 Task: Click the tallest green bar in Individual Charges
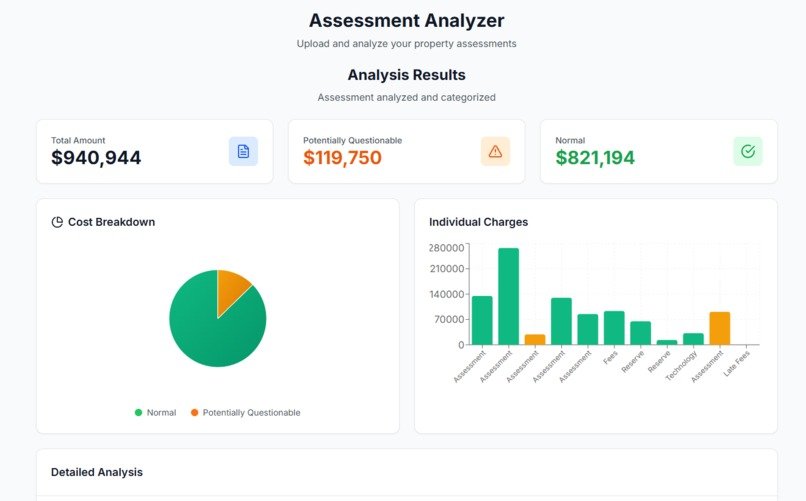(x=508, y=296)
